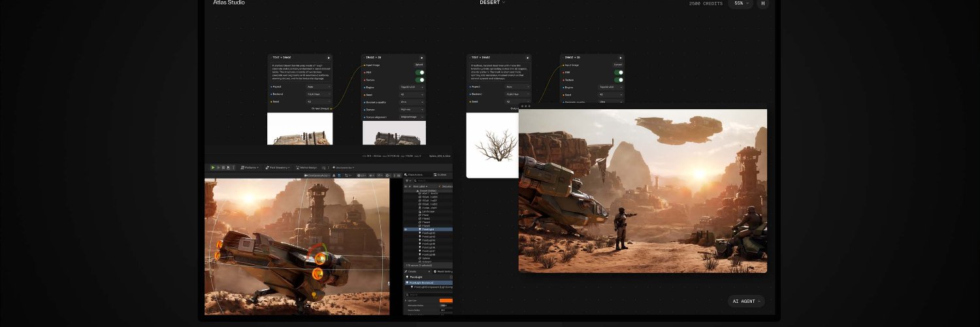The height and width of the screenshot is (327, 980).
Task: Open the Platforms menu in the editor toolbar
Action: [x=250, y=167]
